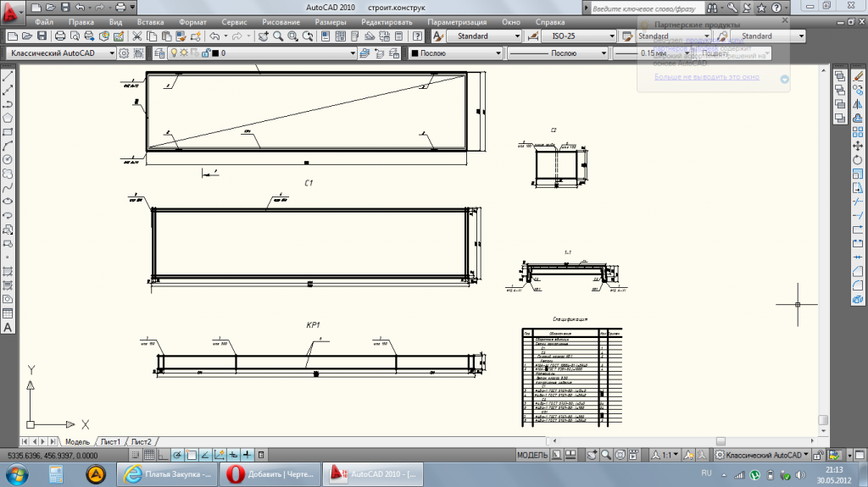
Task: Click the МОДЕЛЬ button in the status bar
Action: coord(532,455)
